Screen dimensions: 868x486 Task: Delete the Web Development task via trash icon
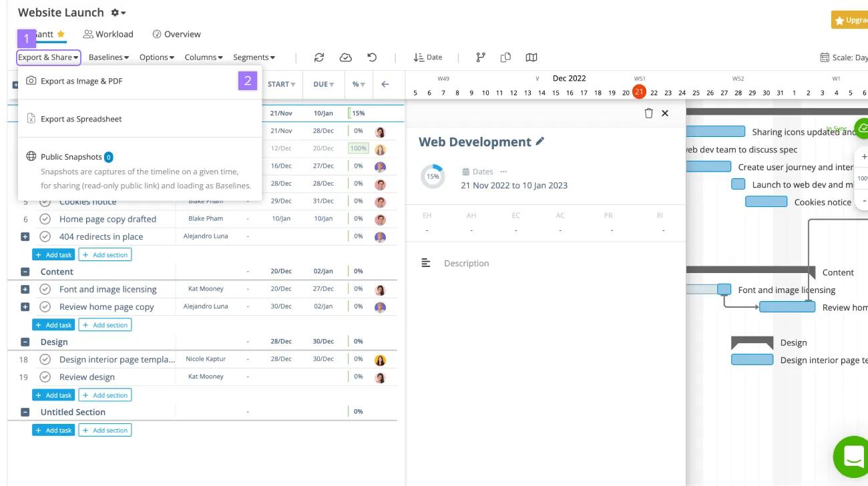click(x=648, y=113)
